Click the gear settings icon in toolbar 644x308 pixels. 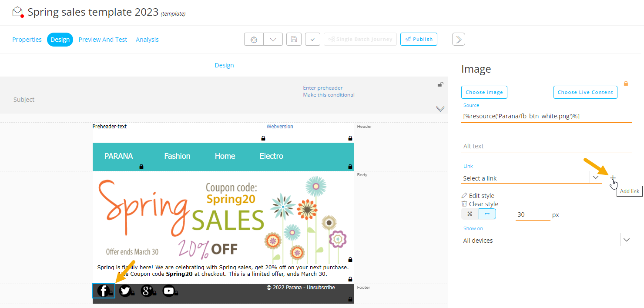pyautogui.click(x=254, y=39)
